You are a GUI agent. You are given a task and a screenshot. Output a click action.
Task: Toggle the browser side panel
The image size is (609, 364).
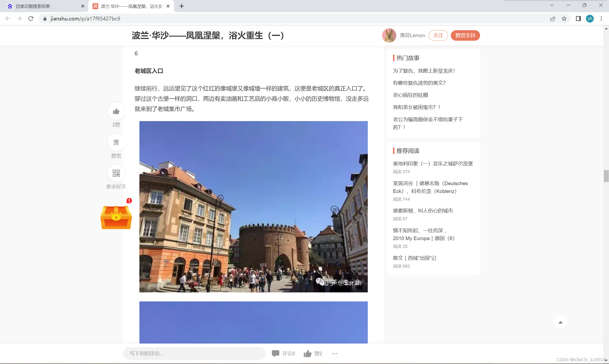click(x=578, y=19)
